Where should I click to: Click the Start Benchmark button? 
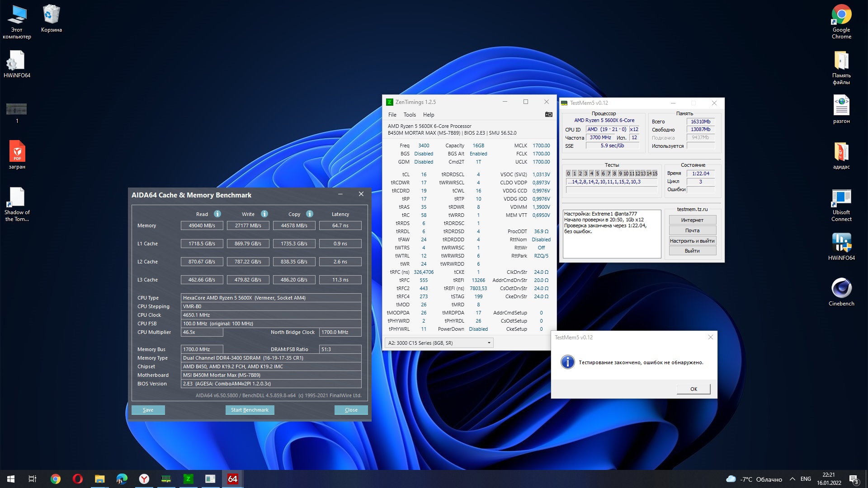[250, 410]
